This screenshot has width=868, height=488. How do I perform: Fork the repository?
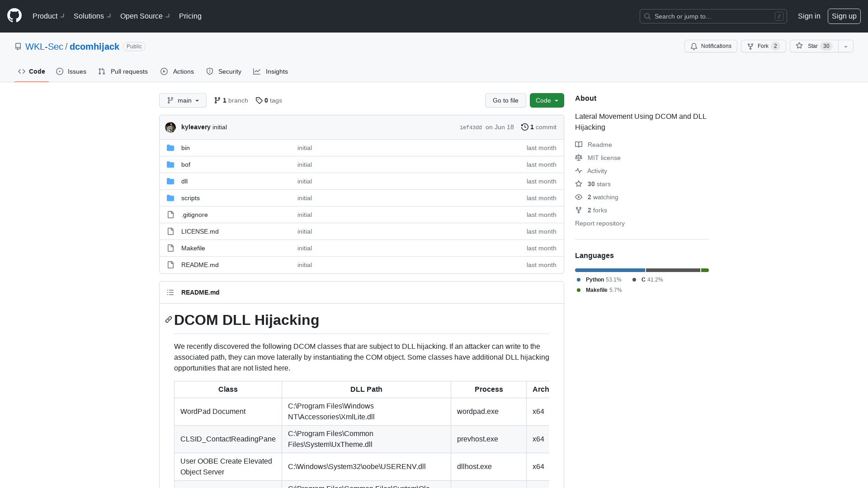(763, 46)
